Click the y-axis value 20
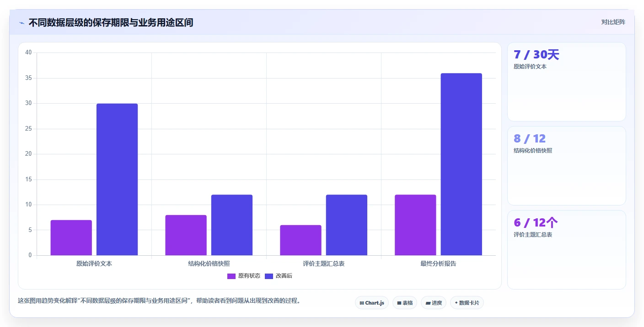This screenshot has height=327, width=644. (28, 154)
